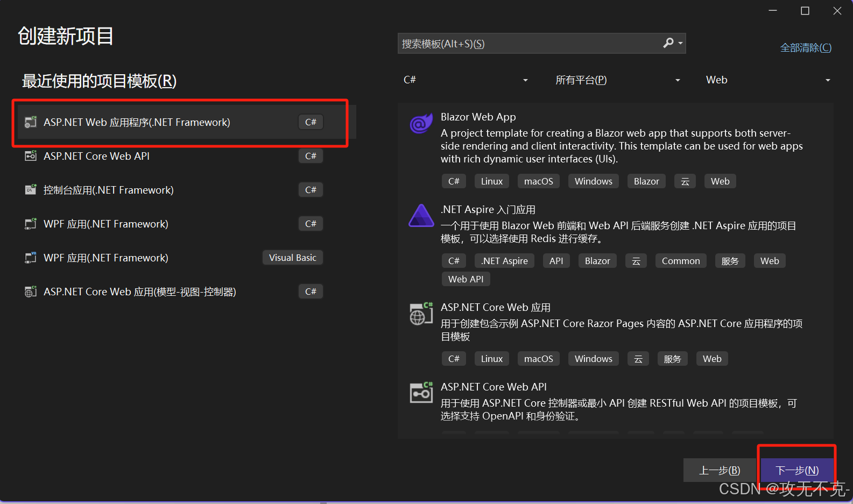Click the Web tag under Blazor Web App
Image resolution: width=853 pixels, height=504 pixels.
(720, 181)
